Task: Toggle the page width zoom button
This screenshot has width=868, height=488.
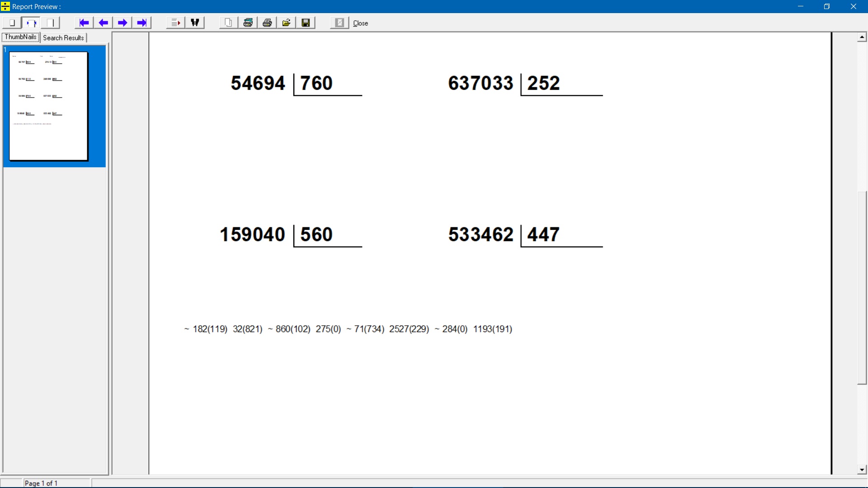Action: (31, 23)
